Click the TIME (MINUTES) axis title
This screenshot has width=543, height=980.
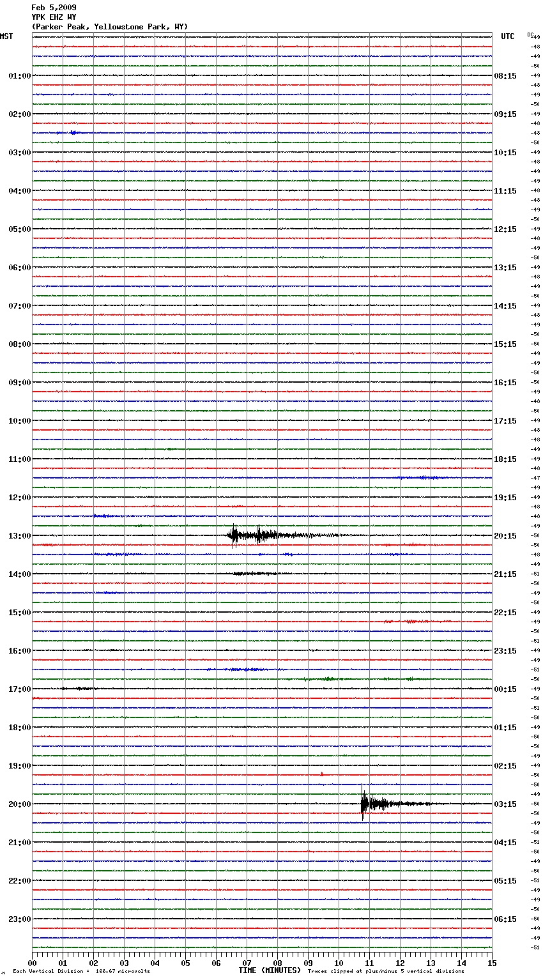[x=269, y=970]
